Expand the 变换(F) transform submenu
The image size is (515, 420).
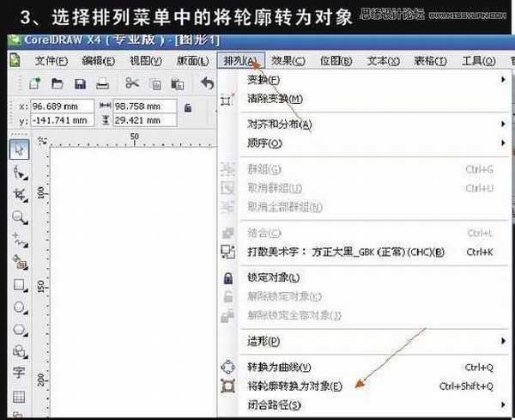pos(263,80)
